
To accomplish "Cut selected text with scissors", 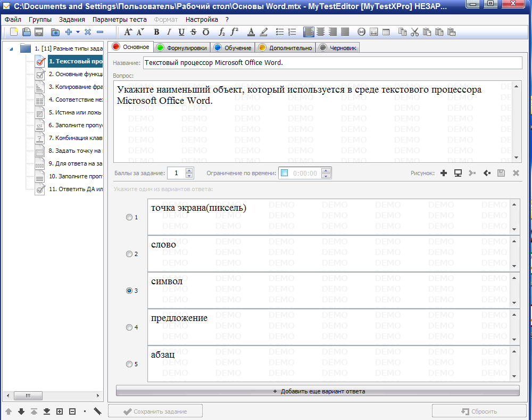I will (414, 32).
